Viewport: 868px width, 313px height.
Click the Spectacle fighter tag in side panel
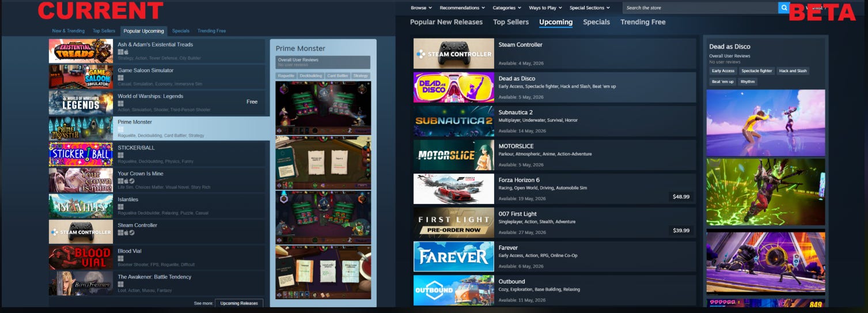click(x=756, y=71)
